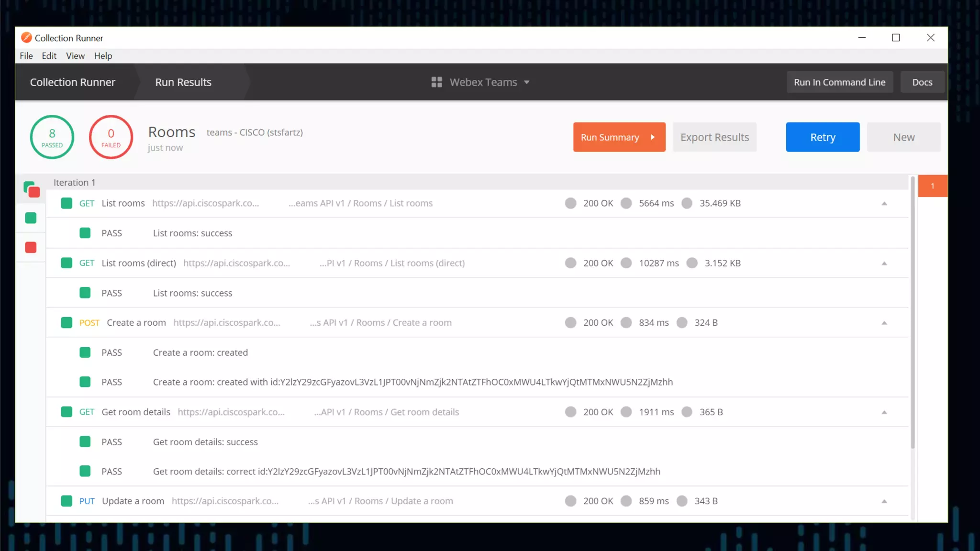The height and width of the screenshot is (551, 980).
Task: Switch to Collection Runner breadcrumb tab
Action: click(x=73, y=82)
